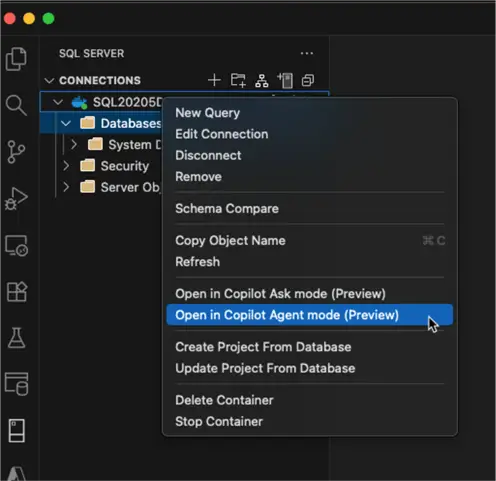This screenshot has width=496, height=481.
Task: Expand the Server Objects folder
Action: point(66,187)
